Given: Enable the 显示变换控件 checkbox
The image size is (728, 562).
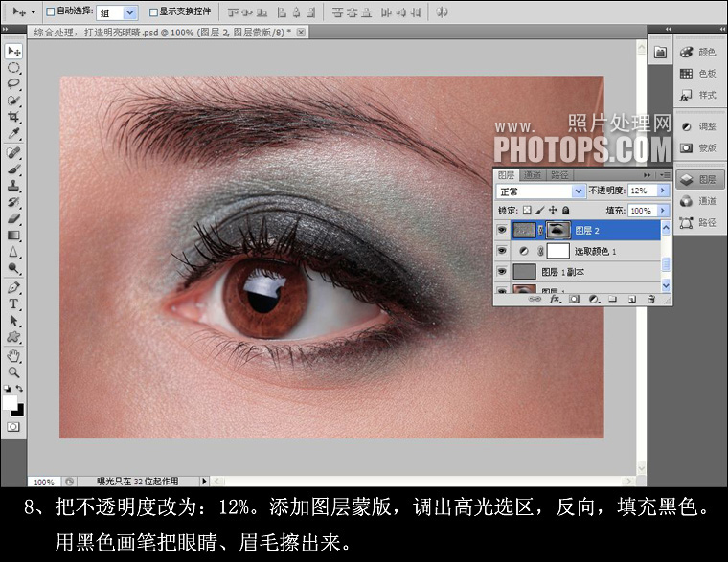Looking at the screenshot, I should (153, 12).
